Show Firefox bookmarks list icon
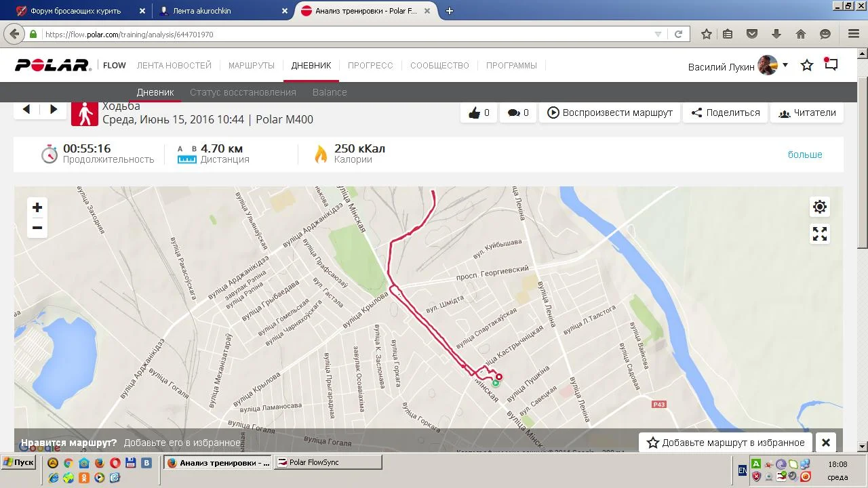Image resolution: width=868 pixels, height=488 pixels. 728,34
